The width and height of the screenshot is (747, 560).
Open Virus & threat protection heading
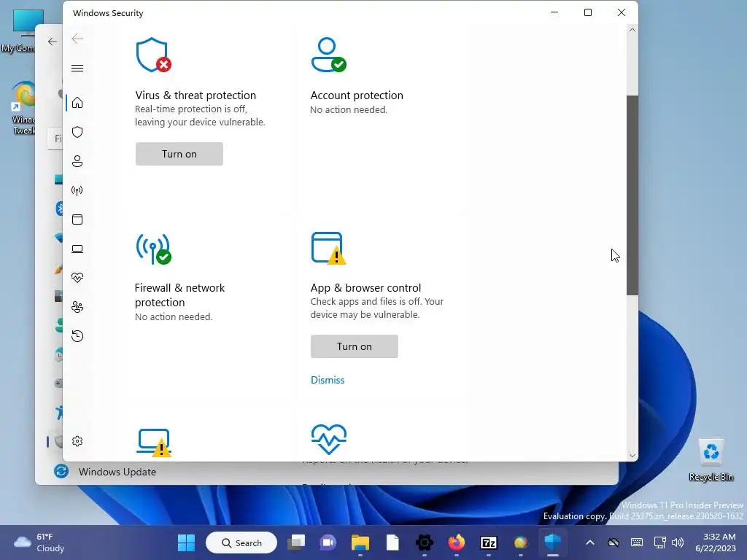196,96
